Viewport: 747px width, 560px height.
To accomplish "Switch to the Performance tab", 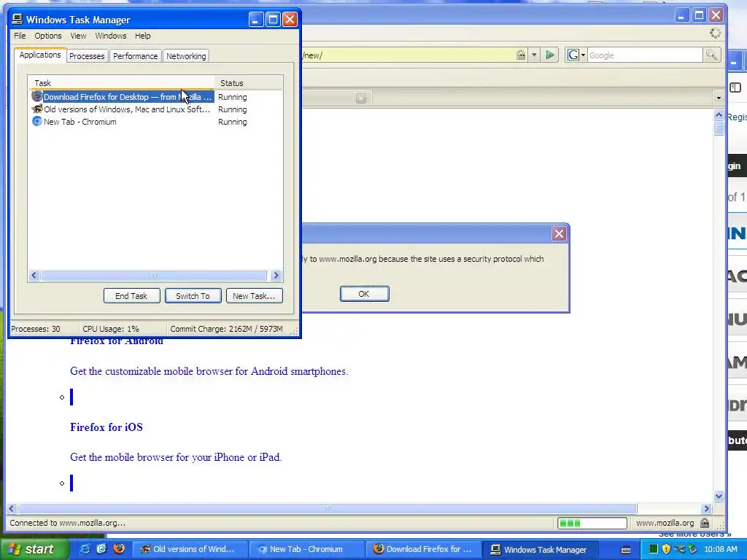I will pos(135,55).
